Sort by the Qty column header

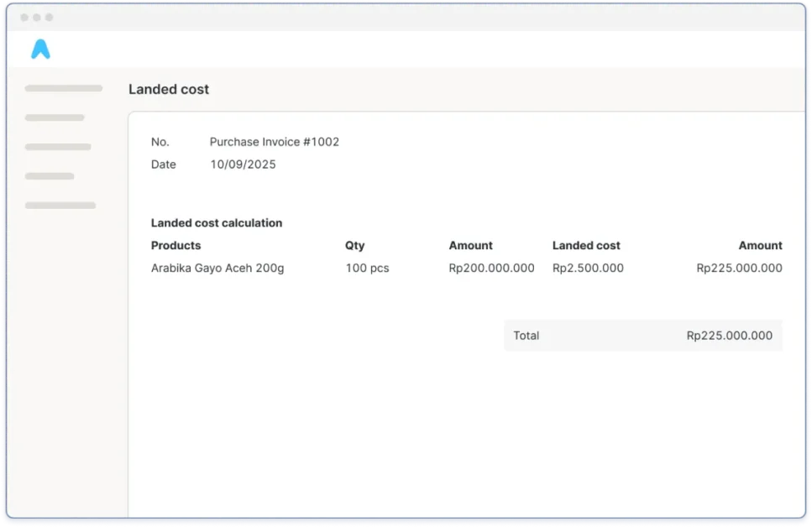pyautogui.click(x=355, y=246)
